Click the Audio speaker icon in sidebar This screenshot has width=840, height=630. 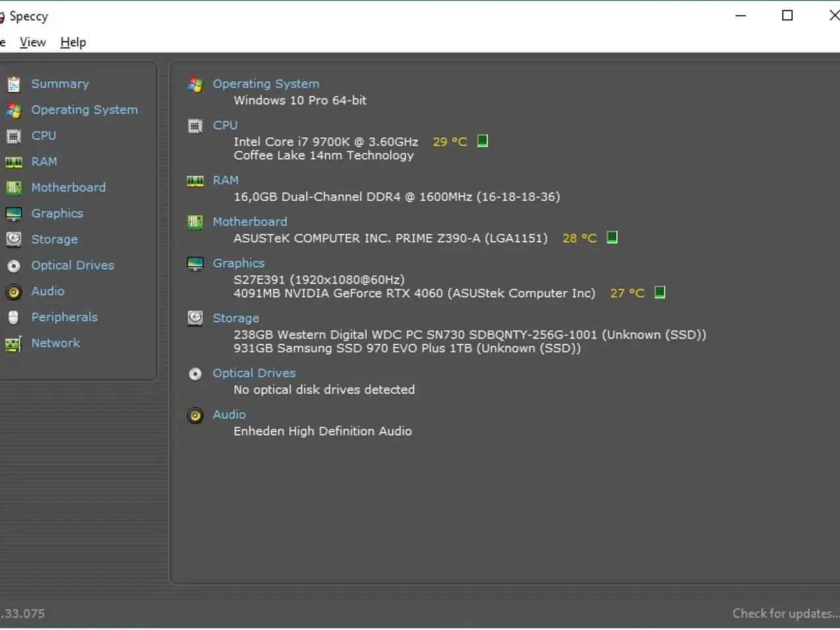coord(13,291)
